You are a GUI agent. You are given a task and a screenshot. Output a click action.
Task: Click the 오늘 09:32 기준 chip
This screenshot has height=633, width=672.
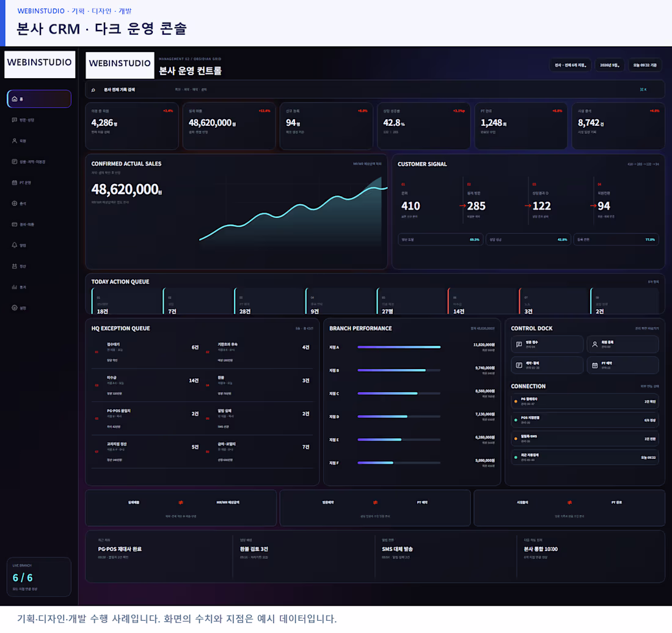click(x=645, y=65)
